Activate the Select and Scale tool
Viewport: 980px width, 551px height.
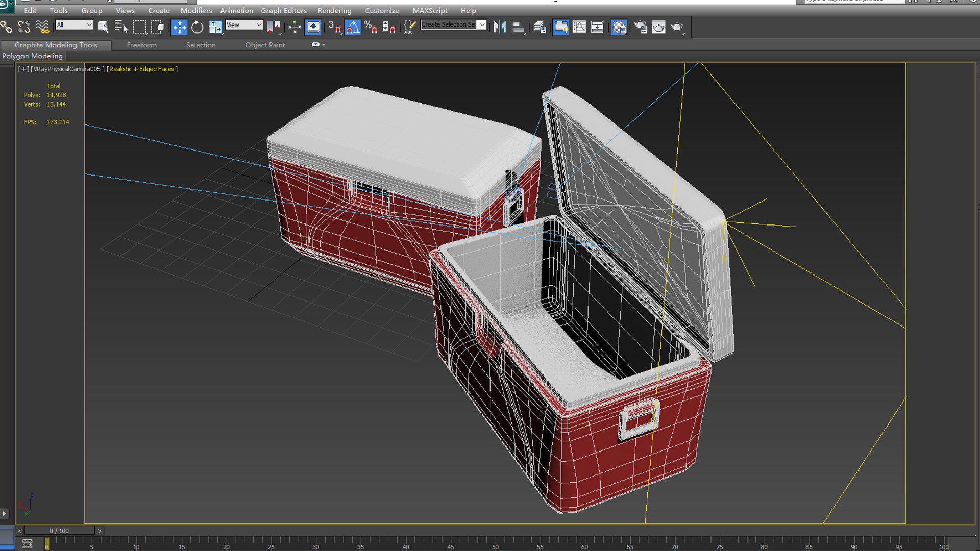pos(215,27)
